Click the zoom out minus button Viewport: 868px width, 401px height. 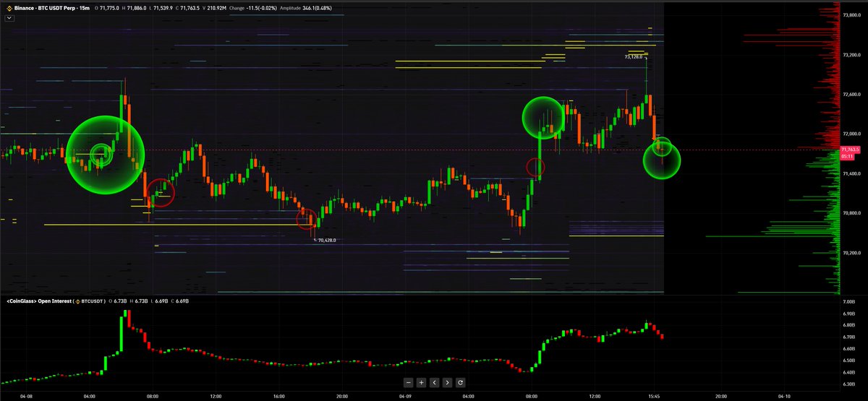tap(409, 382)
